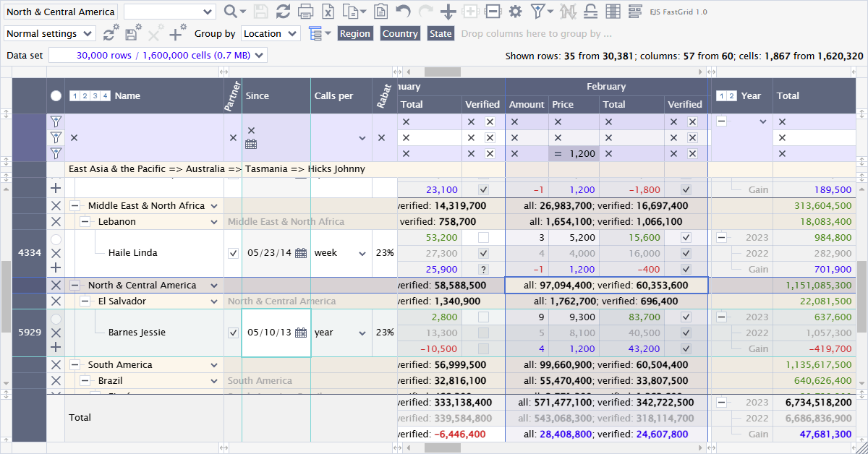The width and height of the screenshot is (868, 454).
Task: Uncheck Partner checkbox for Haile Linda
Action: pos(232,253)
